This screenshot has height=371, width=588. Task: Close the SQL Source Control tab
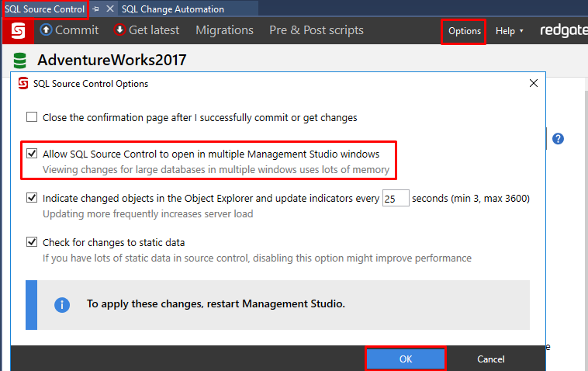pyautogui.click(x=110, y=9)
